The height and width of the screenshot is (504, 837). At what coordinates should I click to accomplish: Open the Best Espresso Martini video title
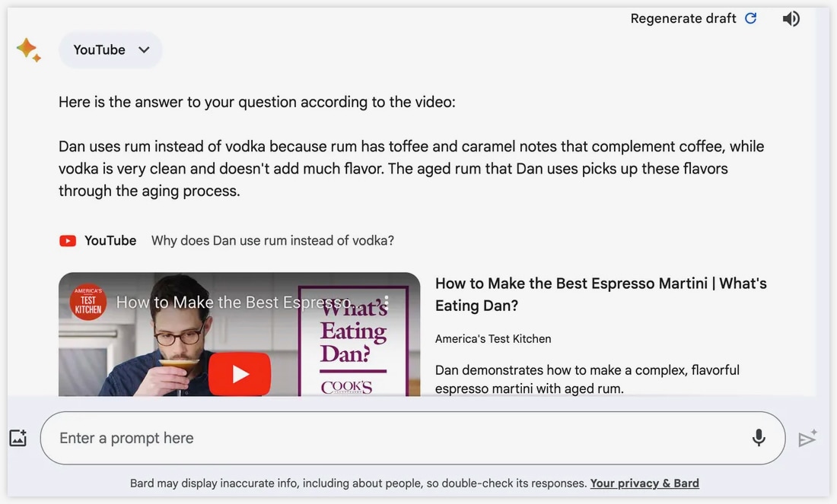(600, 294)
